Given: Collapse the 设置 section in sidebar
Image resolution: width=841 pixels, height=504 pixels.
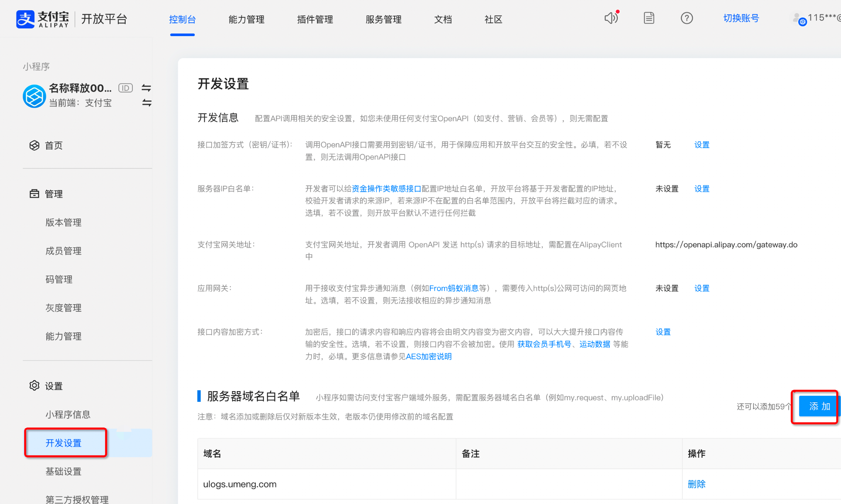Looking at the screenshot, I should (53, 386).
